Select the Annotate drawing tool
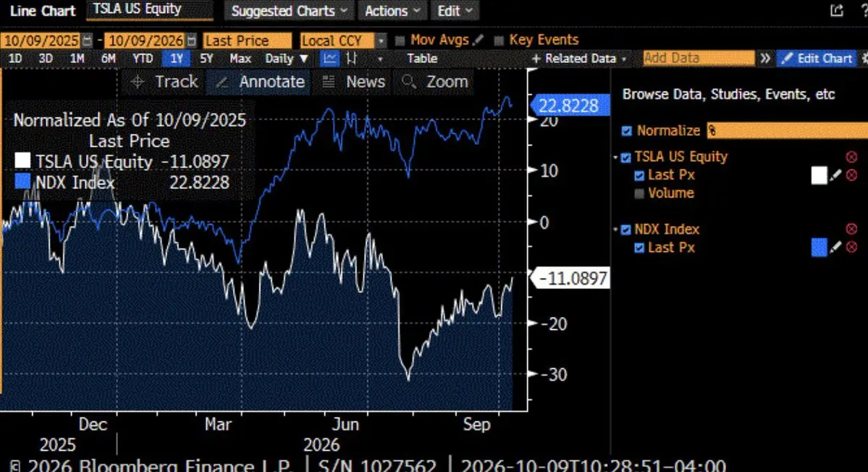 click(259, 82)
